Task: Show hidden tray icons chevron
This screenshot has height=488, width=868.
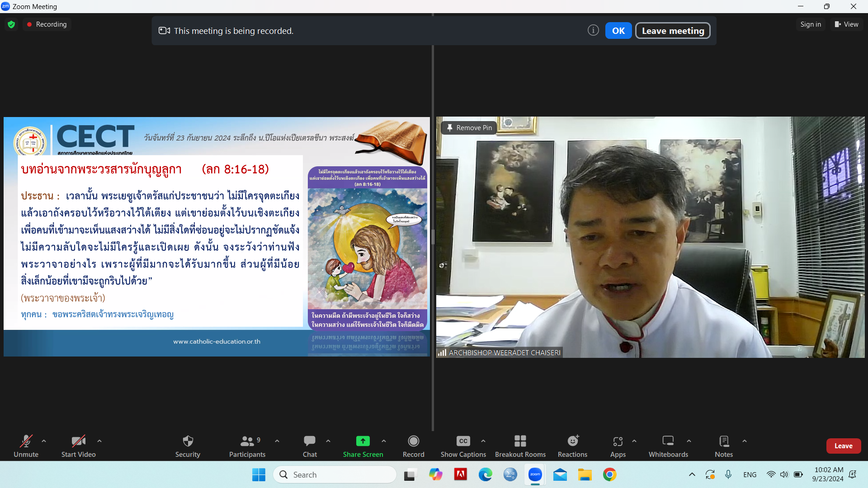Action: (692, 474)
